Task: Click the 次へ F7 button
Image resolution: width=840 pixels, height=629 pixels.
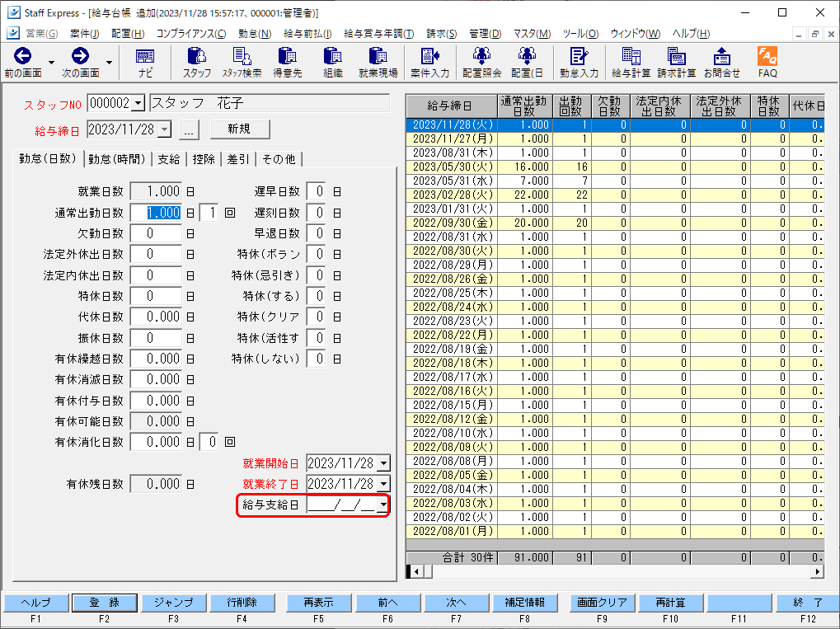Action: point(456,603)
